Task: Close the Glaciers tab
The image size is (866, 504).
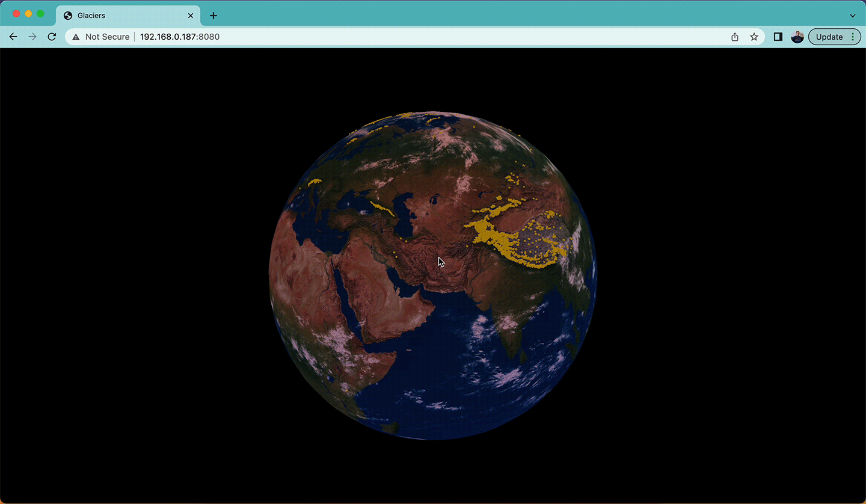Action: click(x=191, y=16)
